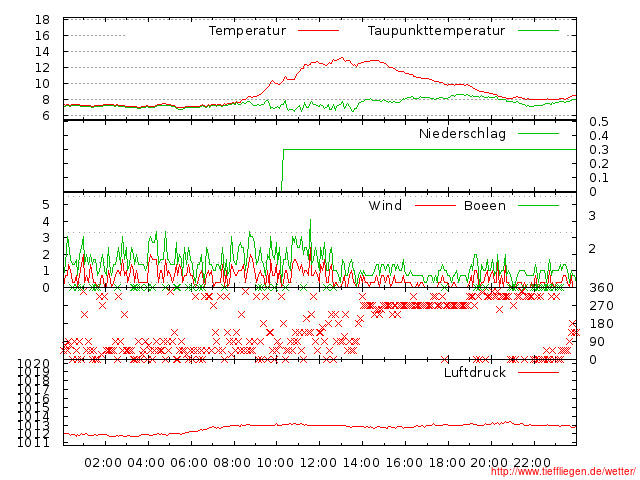Click the 10:00 time axis label
The image size is (640, 480).
[275, 463]
